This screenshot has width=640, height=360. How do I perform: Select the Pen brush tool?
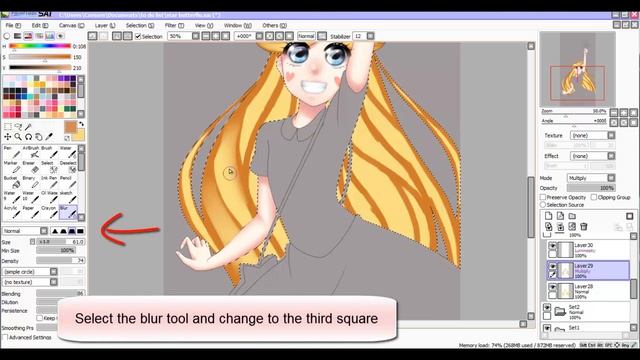(11, 152)
